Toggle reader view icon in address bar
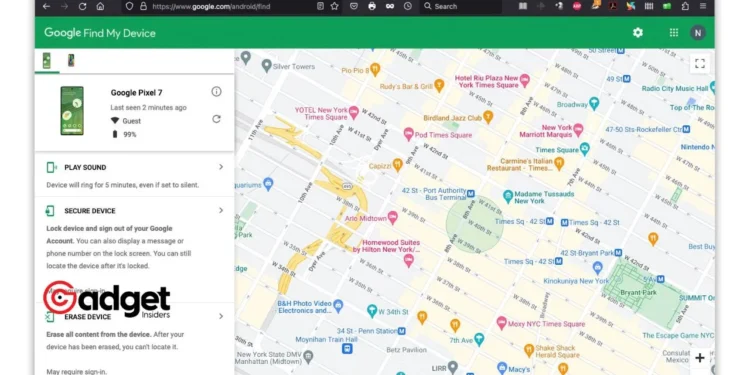This screenshot has width=750, height=375. [x=320, y=6]
